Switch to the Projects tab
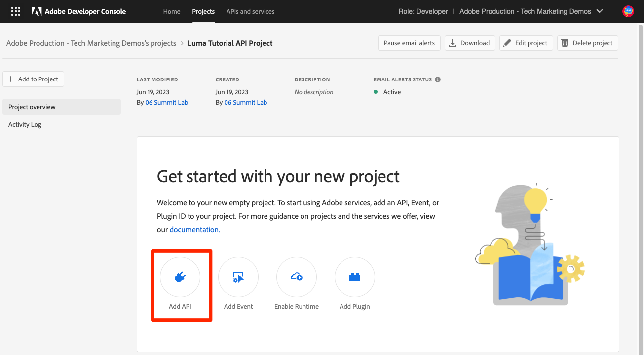The width and height of the screenshot is (644, 355). (203, 11)
